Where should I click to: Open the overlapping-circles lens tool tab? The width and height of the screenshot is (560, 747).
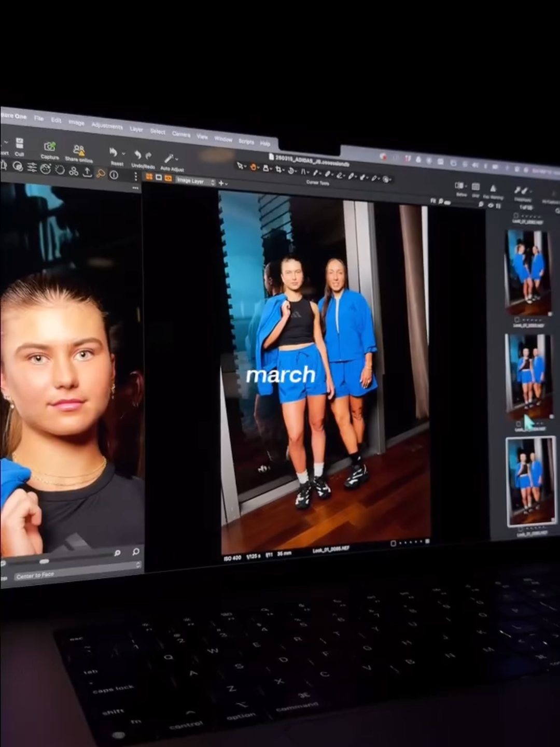[x=18, y=166]
